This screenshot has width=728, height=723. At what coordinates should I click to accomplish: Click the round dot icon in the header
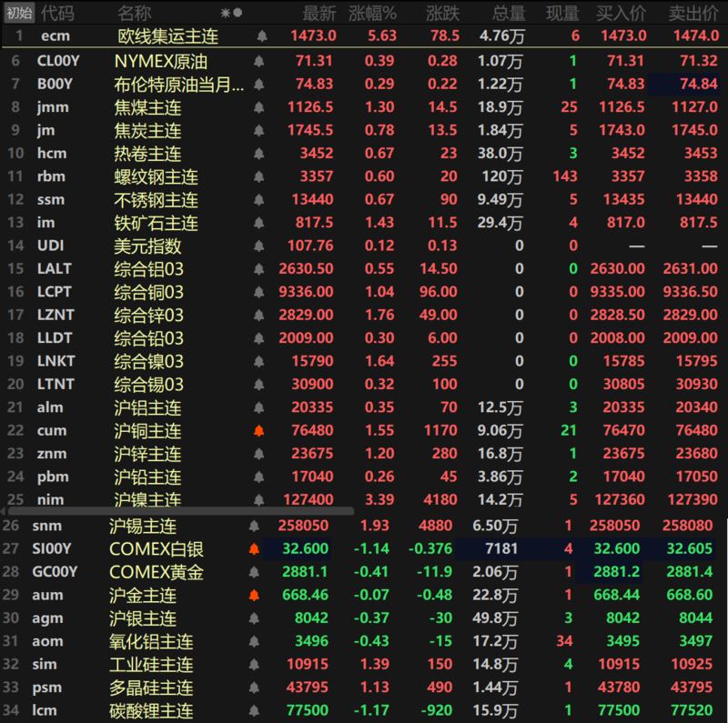[x=238, y=13]
